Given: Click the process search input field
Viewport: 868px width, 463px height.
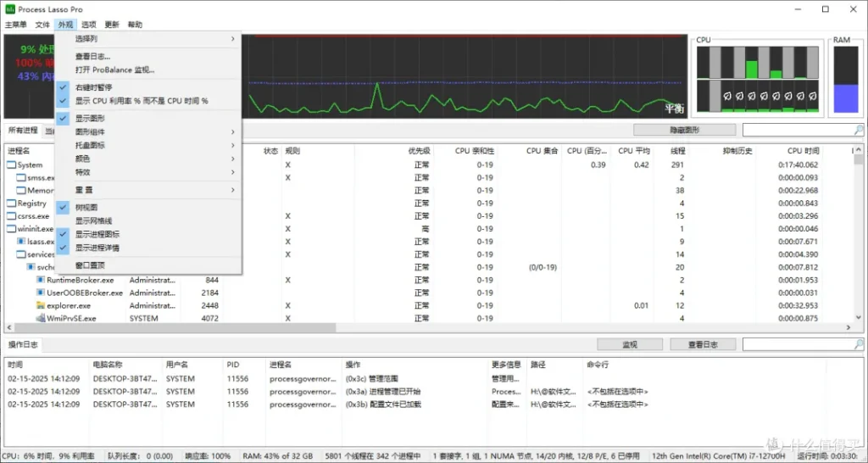Looking at the screenshot, I should click(x=798, y=130).
